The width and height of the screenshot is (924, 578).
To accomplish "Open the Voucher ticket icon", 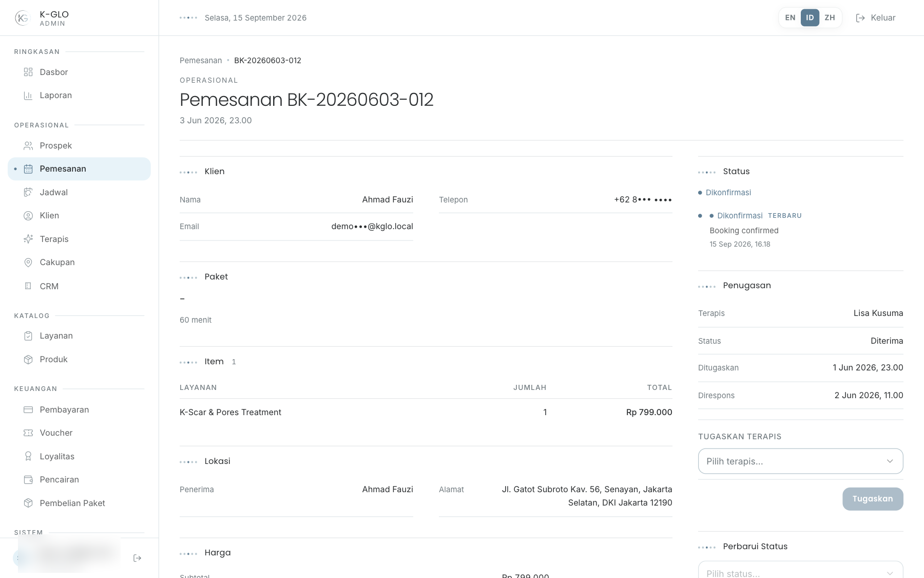I will click(28, 433).
